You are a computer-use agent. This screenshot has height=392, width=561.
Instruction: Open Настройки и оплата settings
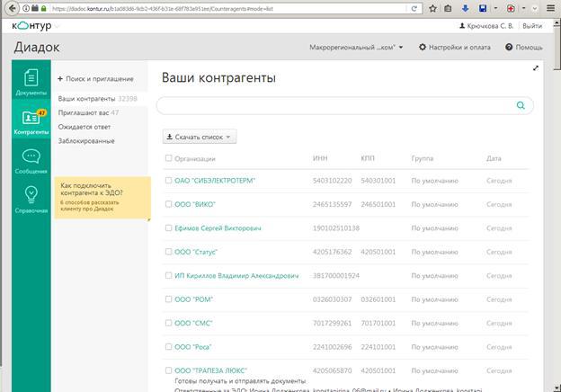click(455, 48)
